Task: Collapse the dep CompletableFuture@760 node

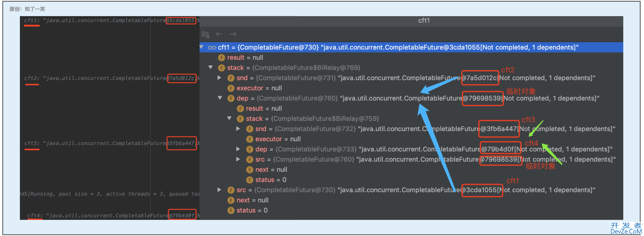Action: click(x=220, y=98)
